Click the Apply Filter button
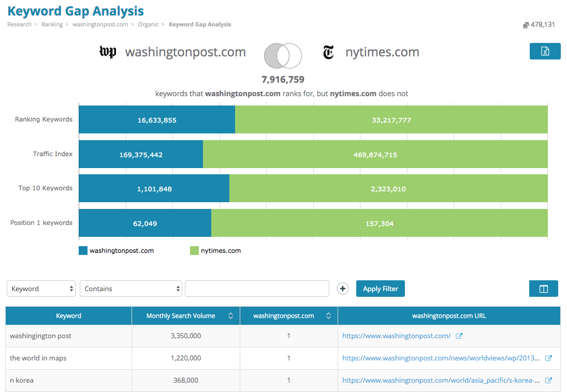 pyautogui.click(x=380, y=289)
